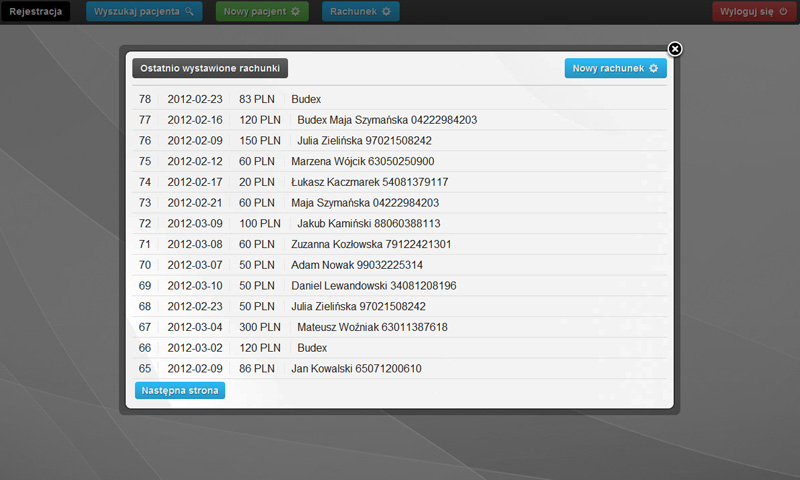This screenshot has width=800, height=480.
Task: Click invoice number 71
Action: [145, 244]
